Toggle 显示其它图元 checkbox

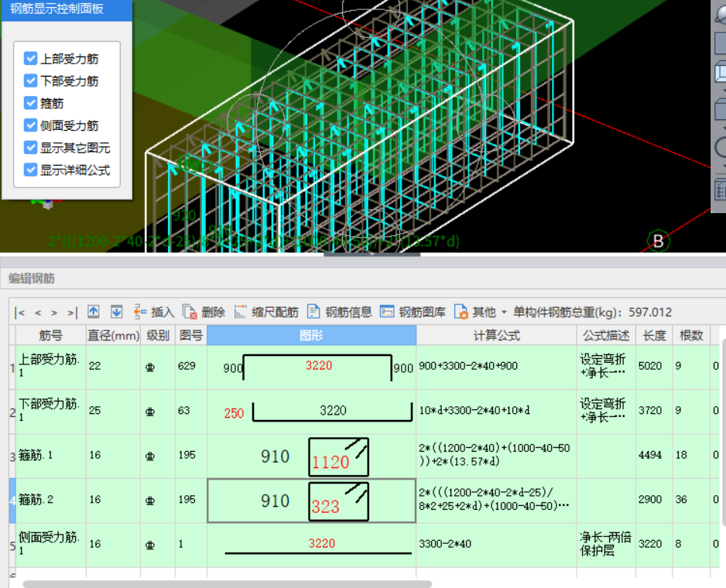pos(30,147)
